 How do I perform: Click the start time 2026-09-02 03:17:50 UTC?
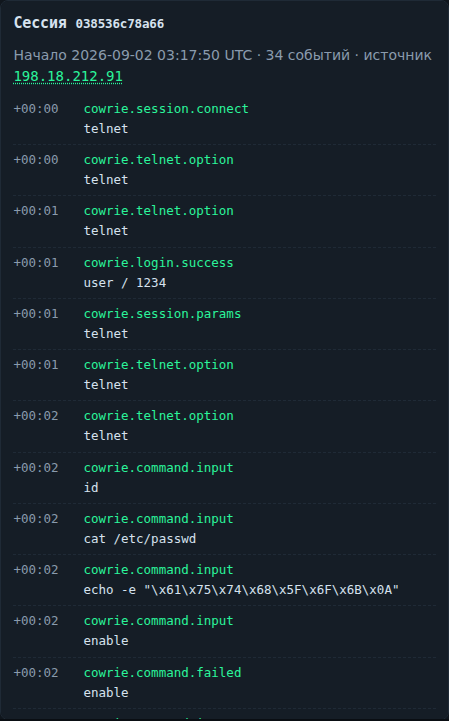pyautogui.click(x=162, y=55)
